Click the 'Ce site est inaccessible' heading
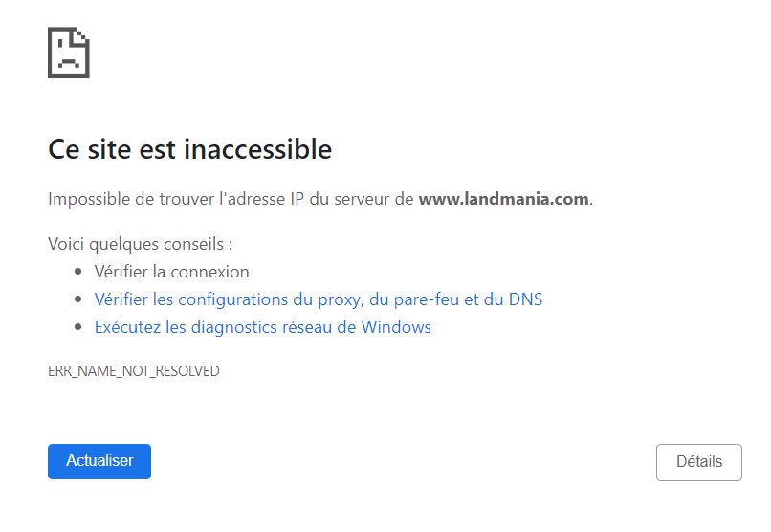The width and height of the screenshot is (771, 532). click(x=189, y=150)
